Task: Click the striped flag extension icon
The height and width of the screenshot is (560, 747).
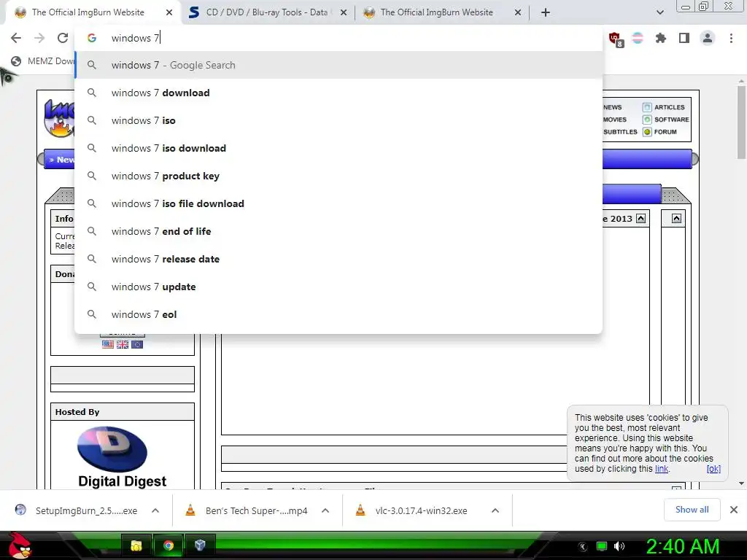Action: pyautogui.click(x=638, y=38)
